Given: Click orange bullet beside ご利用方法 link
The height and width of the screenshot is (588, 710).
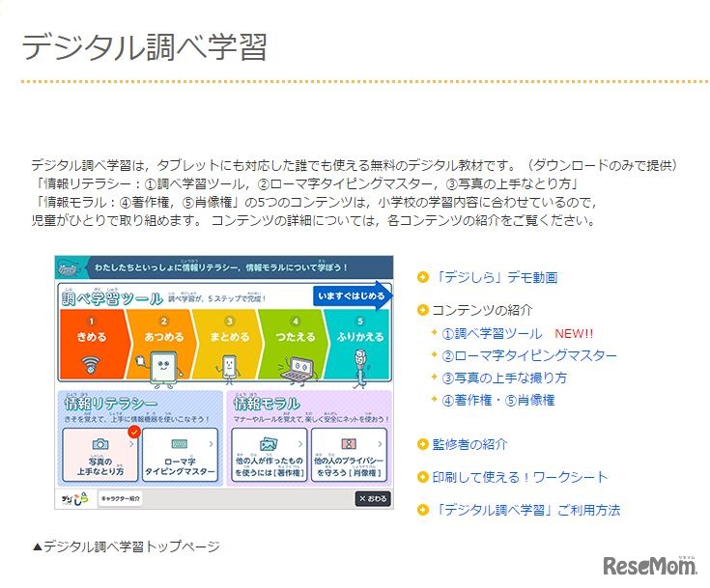Looking at the screenshot, I should [x=422, y=510].
